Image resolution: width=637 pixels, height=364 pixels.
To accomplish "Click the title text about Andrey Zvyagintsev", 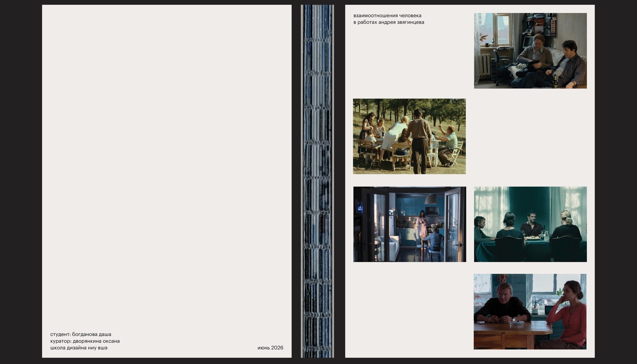I will (389, 19).
